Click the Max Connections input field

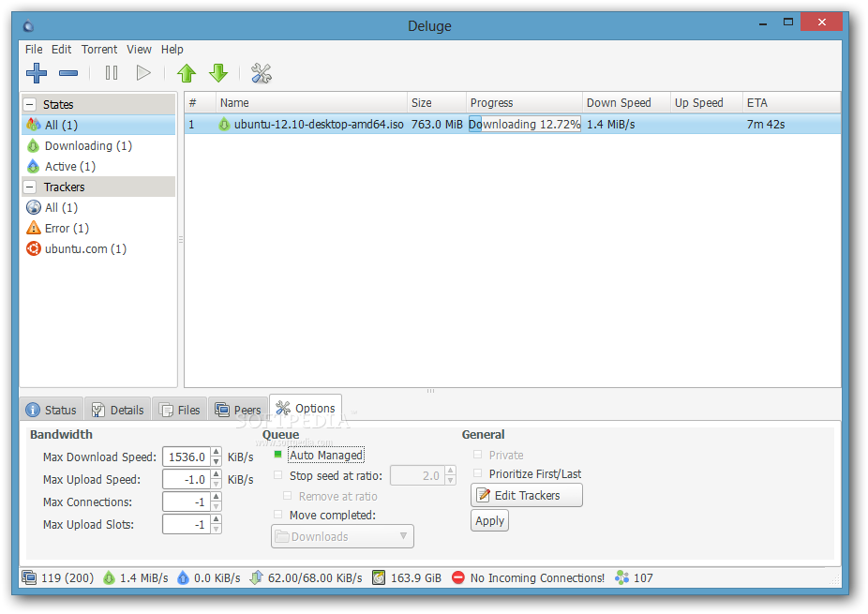187,502
